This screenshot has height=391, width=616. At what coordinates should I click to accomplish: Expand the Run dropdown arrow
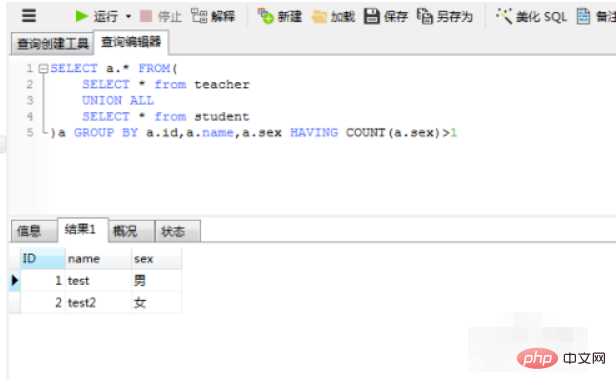click(128, 17)
